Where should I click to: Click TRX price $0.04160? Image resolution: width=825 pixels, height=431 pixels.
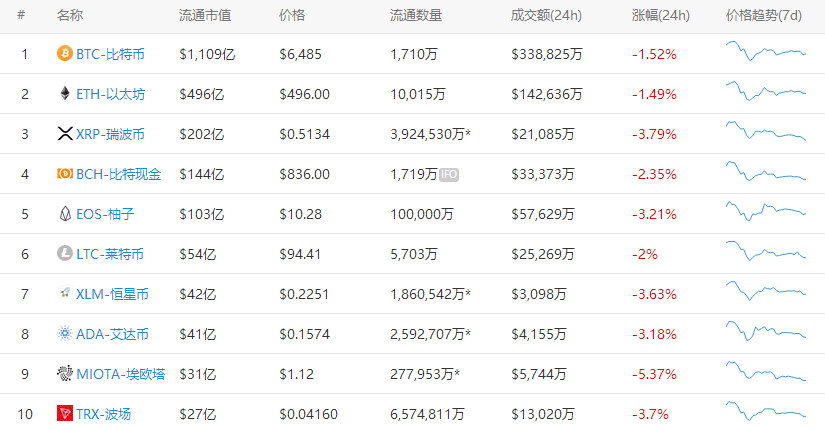coord(309,414)
